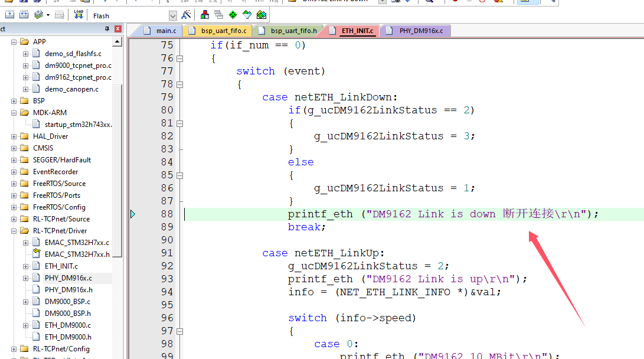Viewport: 644px width, 359px height.
Task: Switch to the PHY_DM916x.c tab
Action: click(x=416, y=31)
